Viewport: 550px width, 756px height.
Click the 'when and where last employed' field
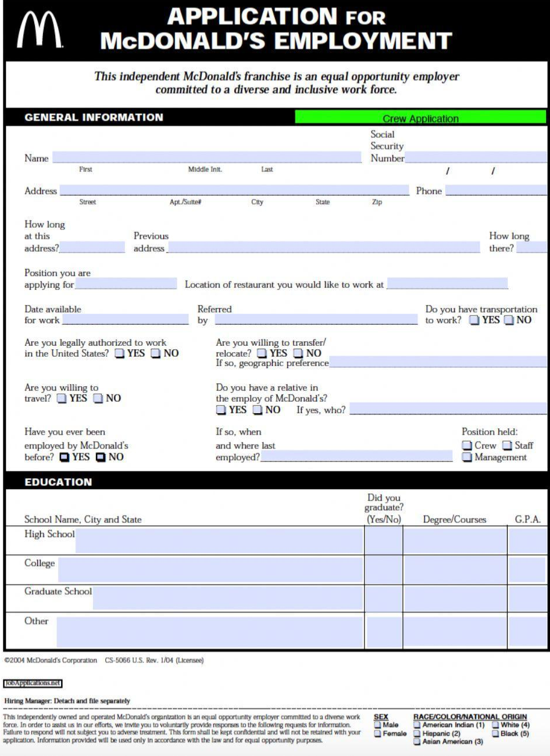point(356,457)
